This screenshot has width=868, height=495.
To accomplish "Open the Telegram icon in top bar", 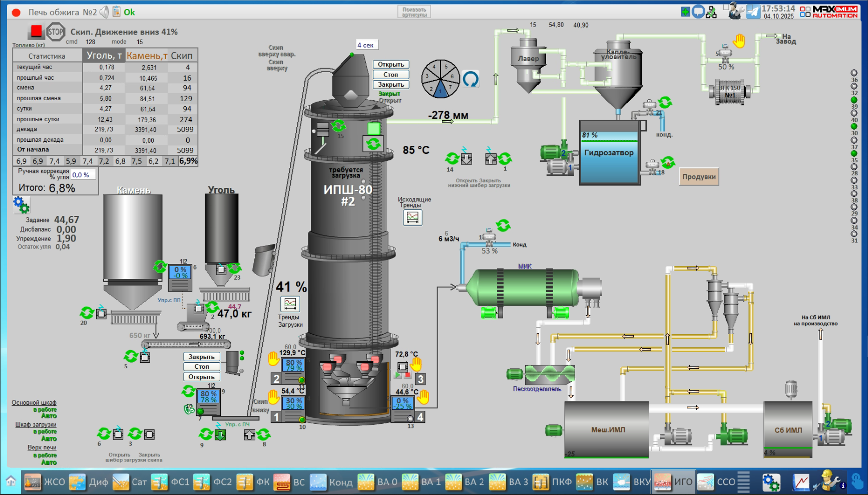I will tap(753, 12).
